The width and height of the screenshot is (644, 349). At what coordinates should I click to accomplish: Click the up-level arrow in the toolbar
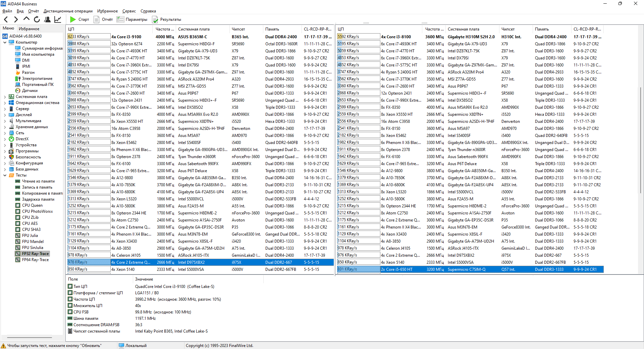(x=26, y=19)
